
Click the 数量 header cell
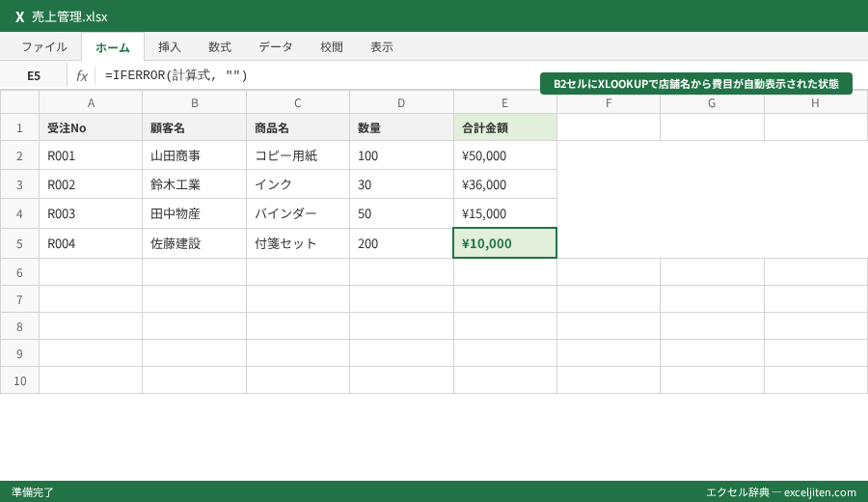point(401,128)
